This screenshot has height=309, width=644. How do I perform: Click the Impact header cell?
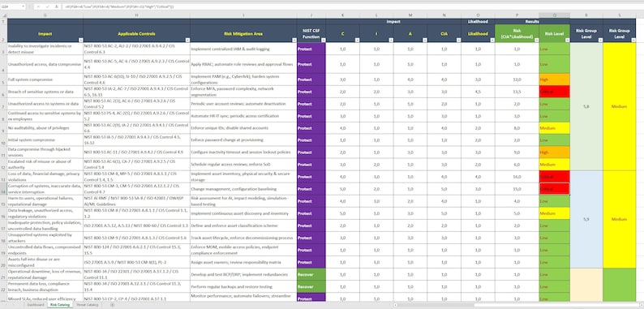click(45, 34)
